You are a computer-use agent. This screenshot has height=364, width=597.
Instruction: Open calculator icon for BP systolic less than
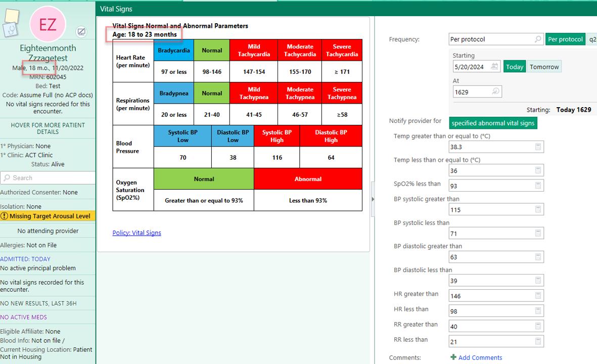(x=538, y=233)
